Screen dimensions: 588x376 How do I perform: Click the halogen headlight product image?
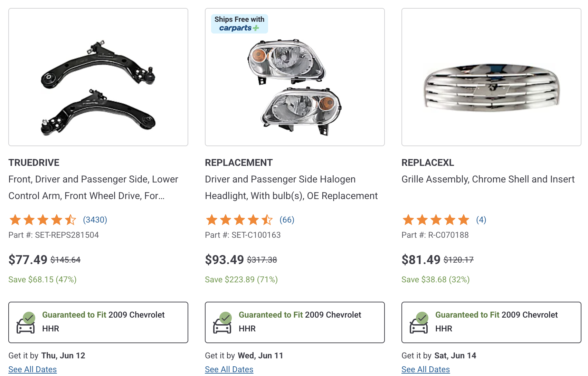(295, 83)
